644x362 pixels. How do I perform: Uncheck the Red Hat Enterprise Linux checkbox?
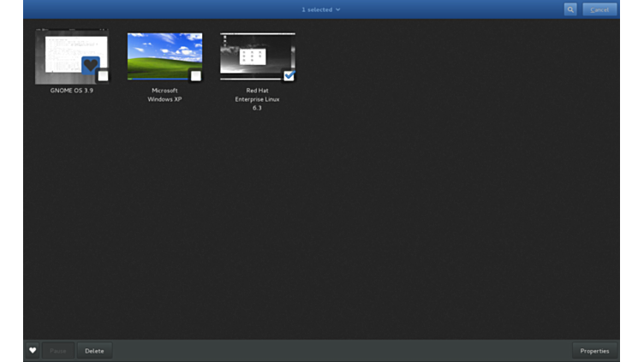pos(289,75)
